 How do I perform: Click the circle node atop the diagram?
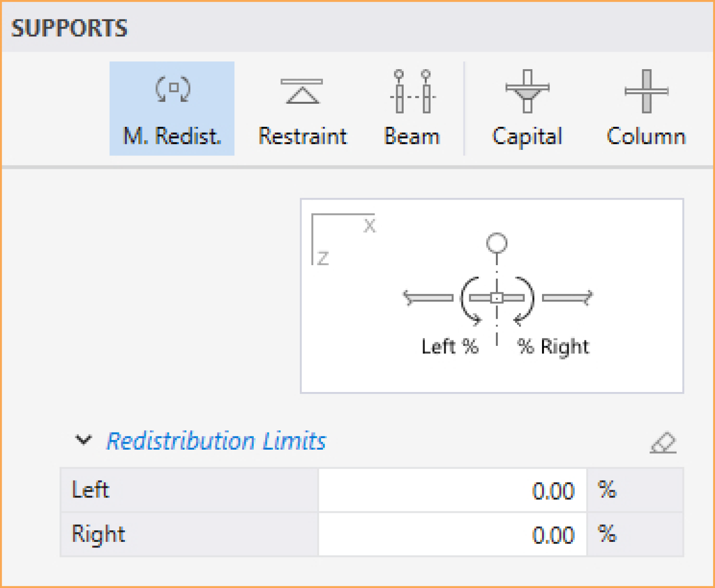(497, 243)
